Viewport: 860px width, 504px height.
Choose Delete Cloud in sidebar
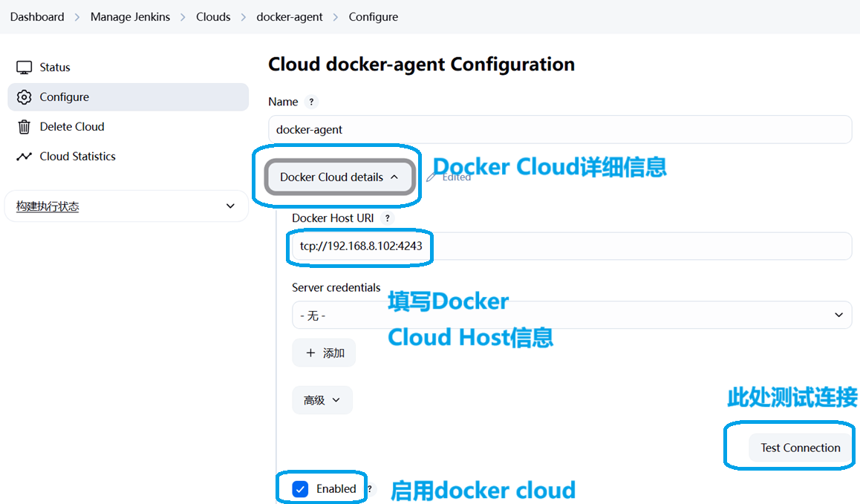coord(128,127)
